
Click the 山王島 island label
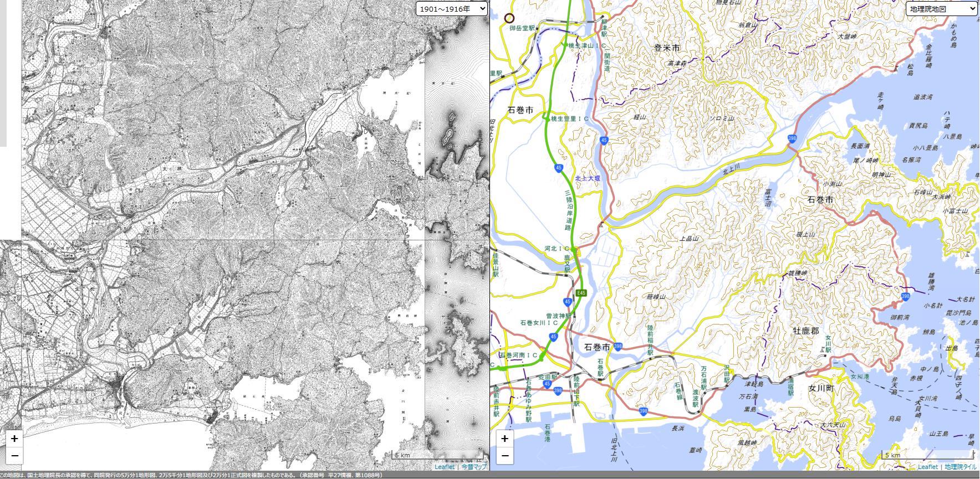tap(939, 434)
